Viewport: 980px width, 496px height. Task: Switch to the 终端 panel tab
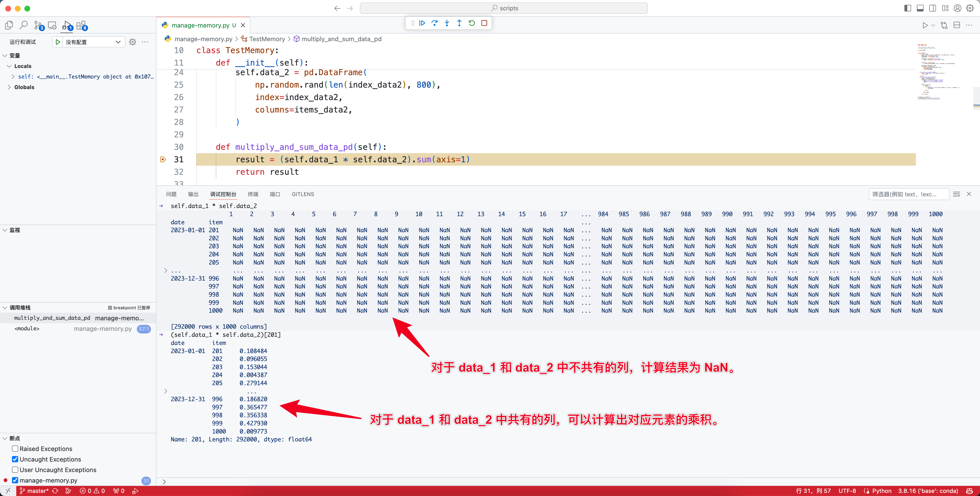pos(253,194)
